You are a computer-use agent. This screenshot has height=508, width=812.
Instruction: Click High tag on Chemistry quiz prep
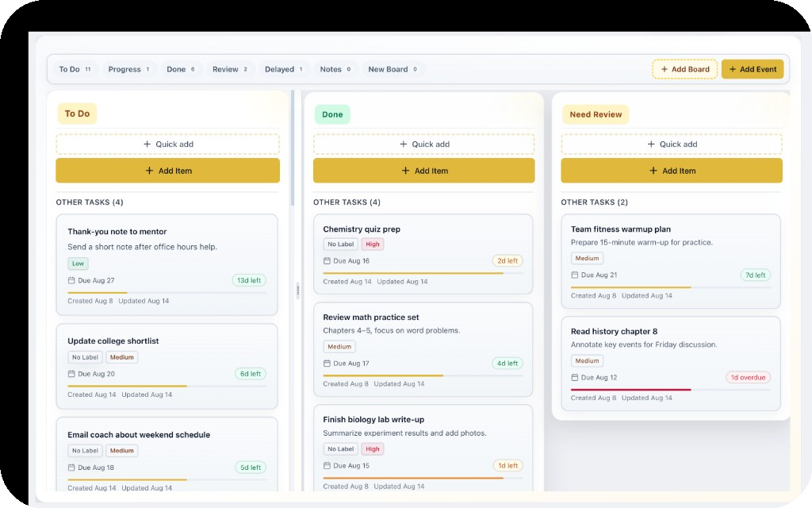pyautogui.click(x=373, y=244)
